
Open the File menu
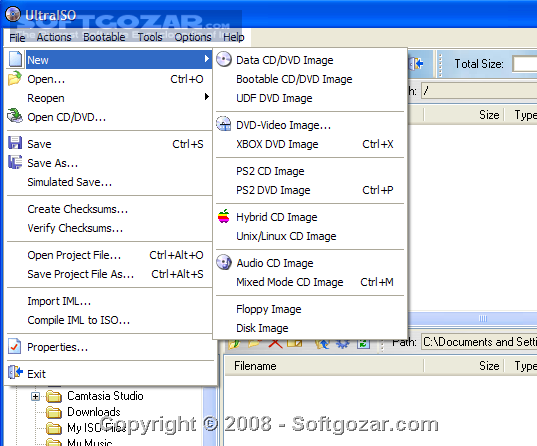[17, 37]
